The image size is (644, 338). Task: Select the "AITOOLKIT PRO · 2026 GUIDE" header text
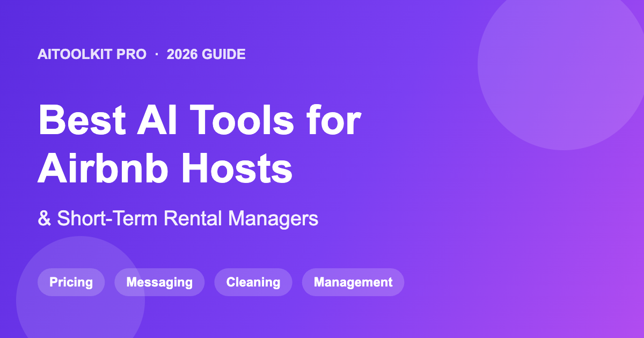142,54
